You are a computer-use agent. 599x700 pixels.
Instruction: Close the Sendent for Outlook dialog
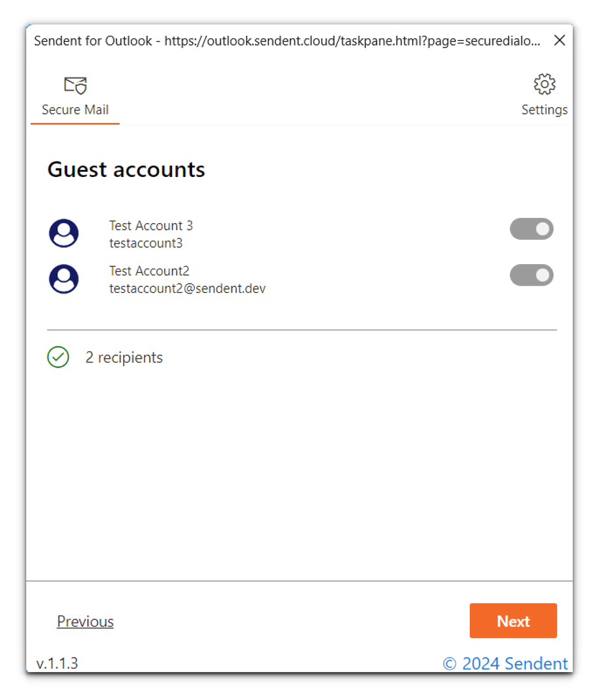tap(559, 41)
